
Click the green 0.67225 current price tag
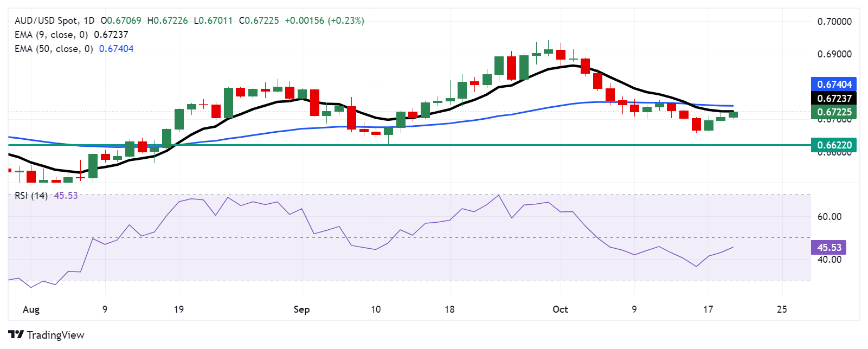coord(834,112)
